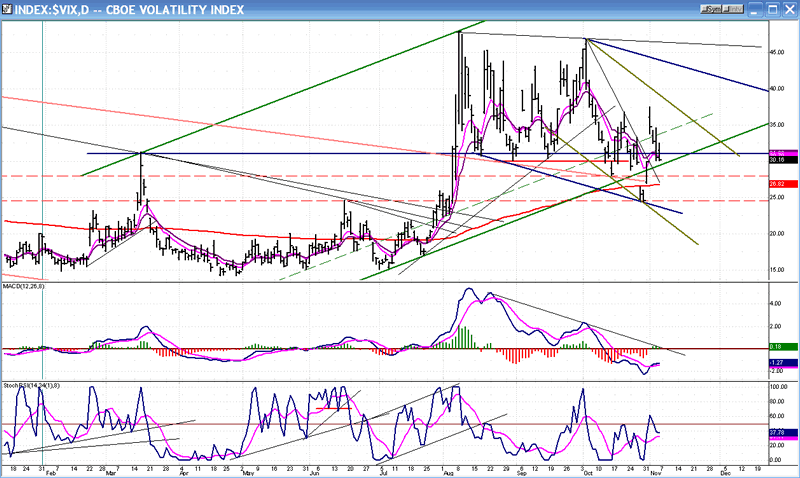Close the CBOE Volatility Index chart
The width and height of the screenshot is (800, 478).
tap(789, 8)
